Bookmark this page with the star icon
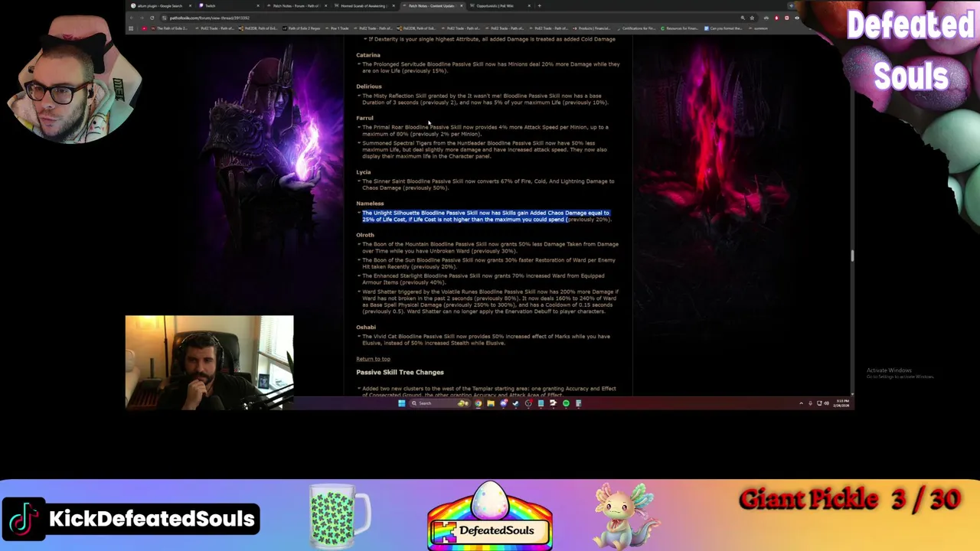980x551 pixels. point(752,18)
